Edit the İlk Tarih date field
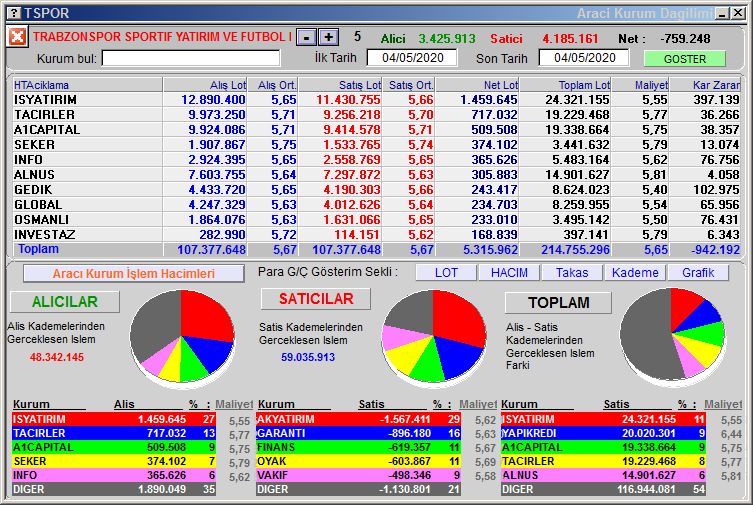The image size is (753, 505). (x=412, y=58)
